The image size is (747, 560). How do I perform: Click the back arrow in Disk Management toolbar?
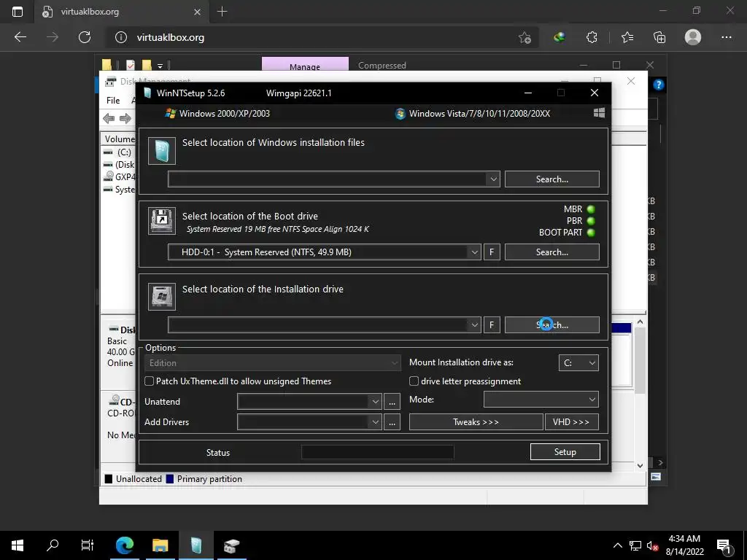[x=109, y=118]
